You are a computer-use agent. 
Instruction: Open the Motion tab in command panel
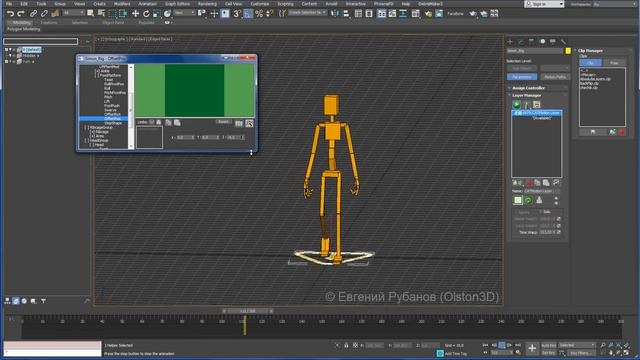tap(542, 42)
